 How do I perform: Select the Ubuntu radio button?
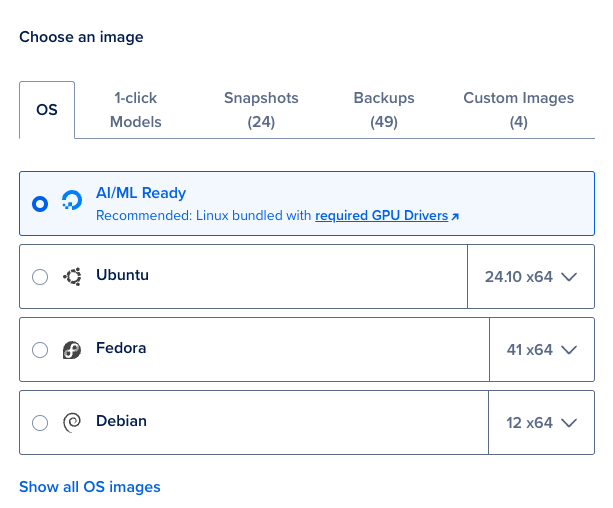pos(40,277)
